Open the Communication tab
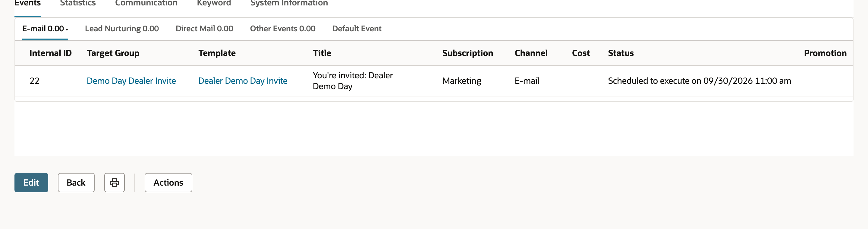868x229 pixels. tap(146, 3)
